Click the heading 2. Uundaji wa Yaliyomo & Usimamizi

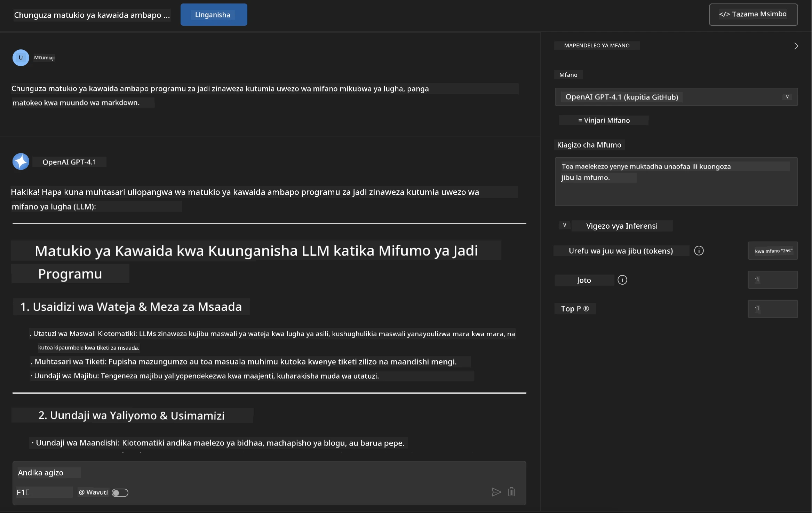click(x=132, y=415)
